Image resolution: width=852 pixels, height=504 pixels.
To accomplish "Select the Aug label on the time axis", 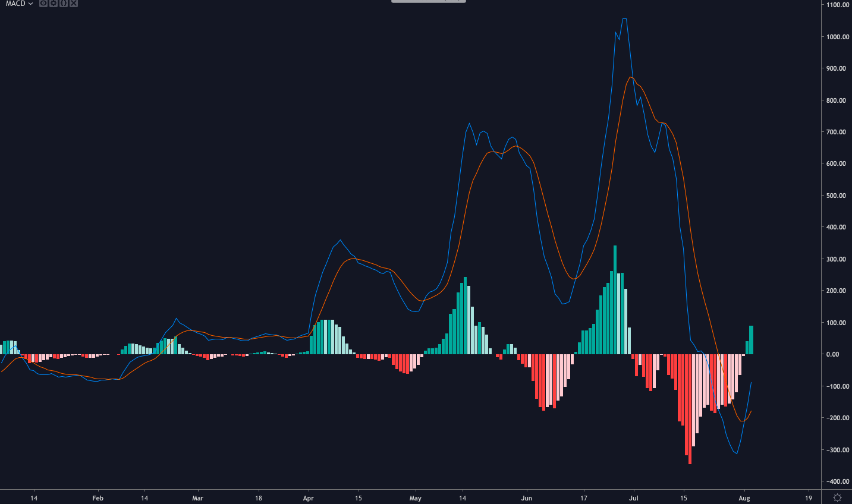I will click(744, 498).
